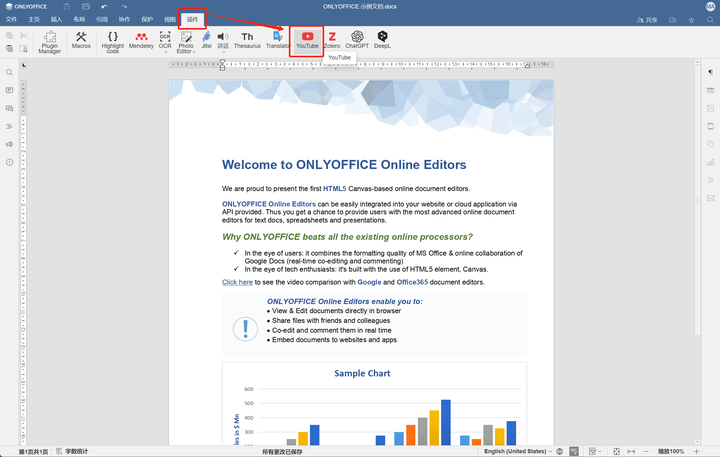
Task: Switch to the 视图 (View) tab
Action: pyautogui.click(x=170, y=19)
